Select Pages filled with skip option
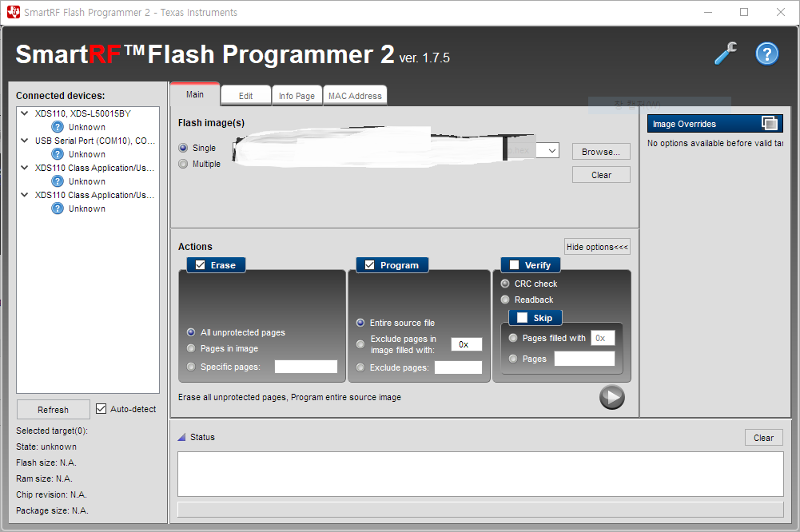Image resolution: width=800 pixels, height=532 pixels. (513, 338)
